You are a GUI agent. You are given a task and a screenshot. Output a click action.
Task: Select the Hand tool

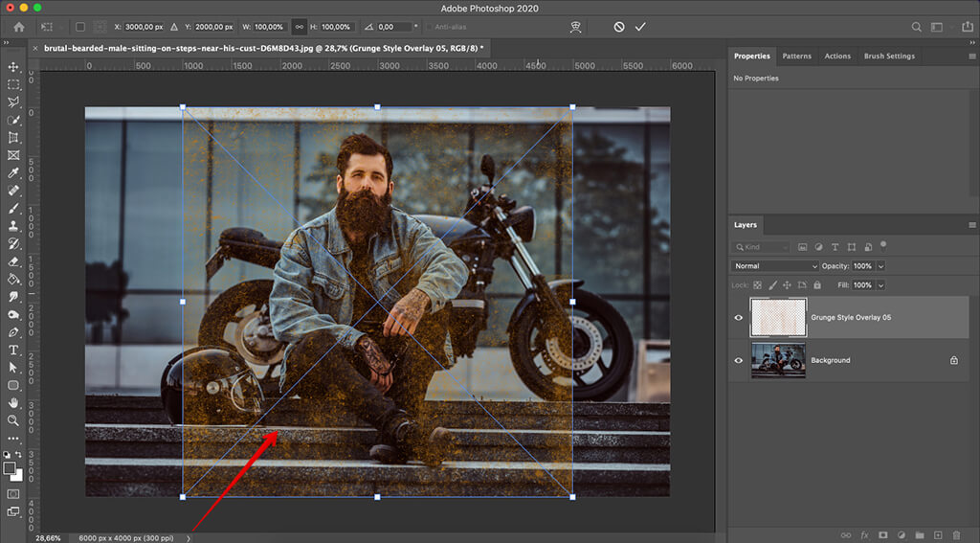coord(13,403)
